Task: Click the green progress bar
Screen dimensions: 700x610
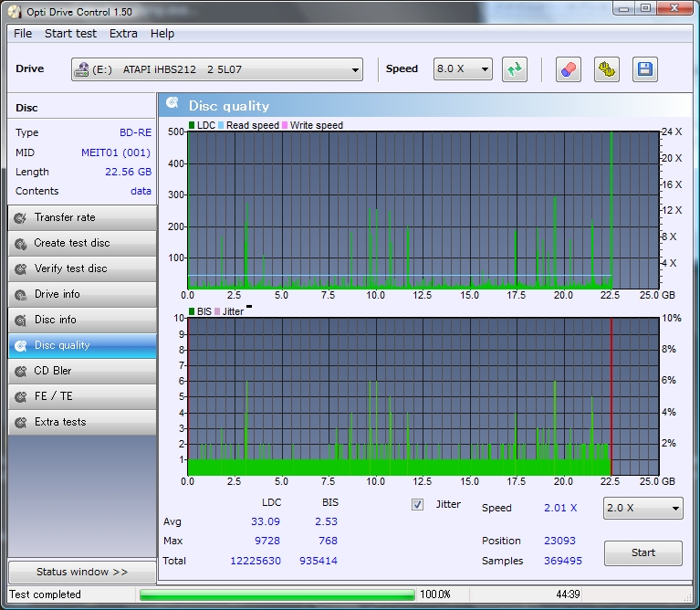Action: click(x=277, y=594)
